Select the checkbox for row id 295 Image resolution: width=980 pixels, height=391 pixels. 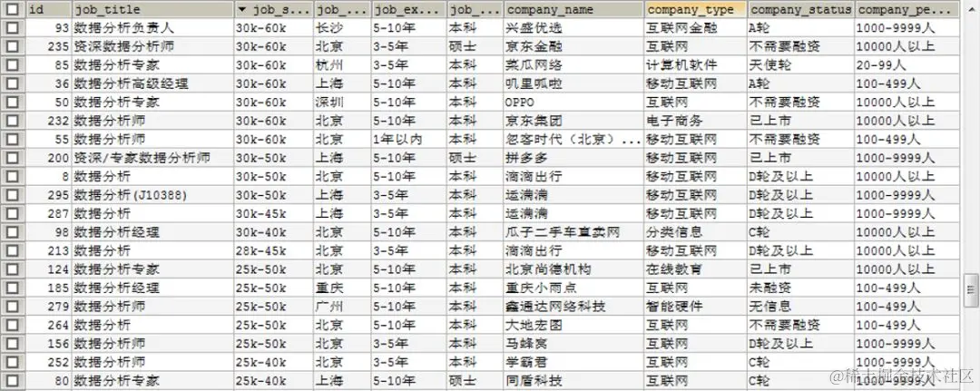coord(13,195)
